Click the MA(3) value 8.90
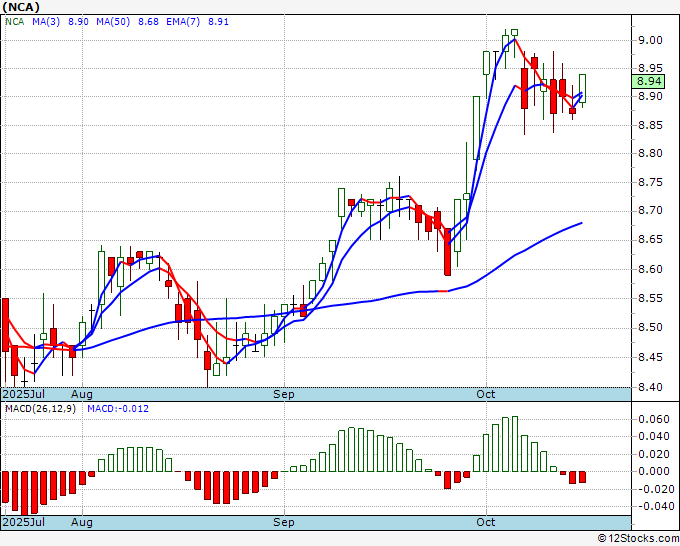This screenshot has width=680, height=546. coord(78,22)
